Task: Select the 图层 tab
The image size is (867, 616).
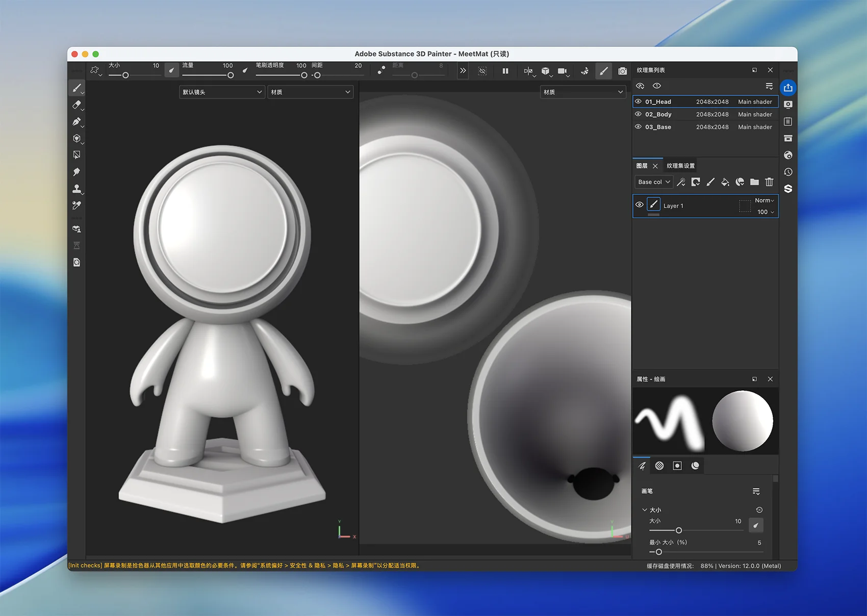Action: click(x=642, y=166)
